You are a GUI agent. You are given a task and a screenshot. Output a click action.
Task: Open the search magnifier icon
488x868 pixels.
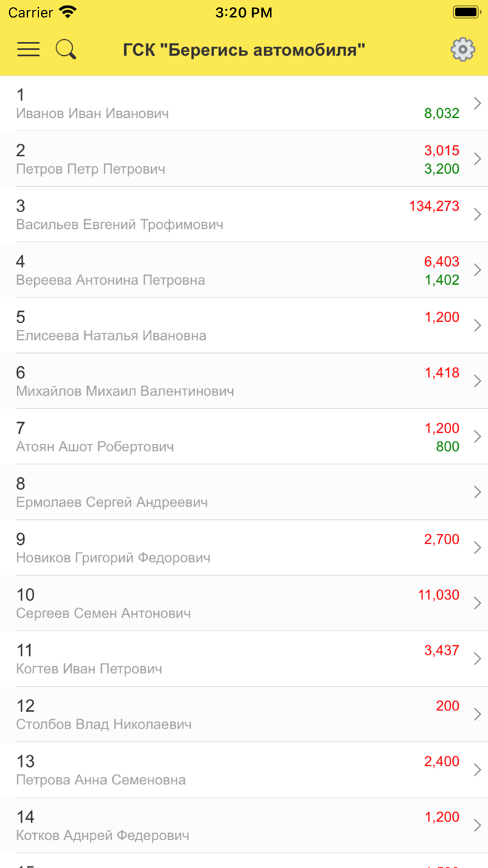(x=66, y=50)
